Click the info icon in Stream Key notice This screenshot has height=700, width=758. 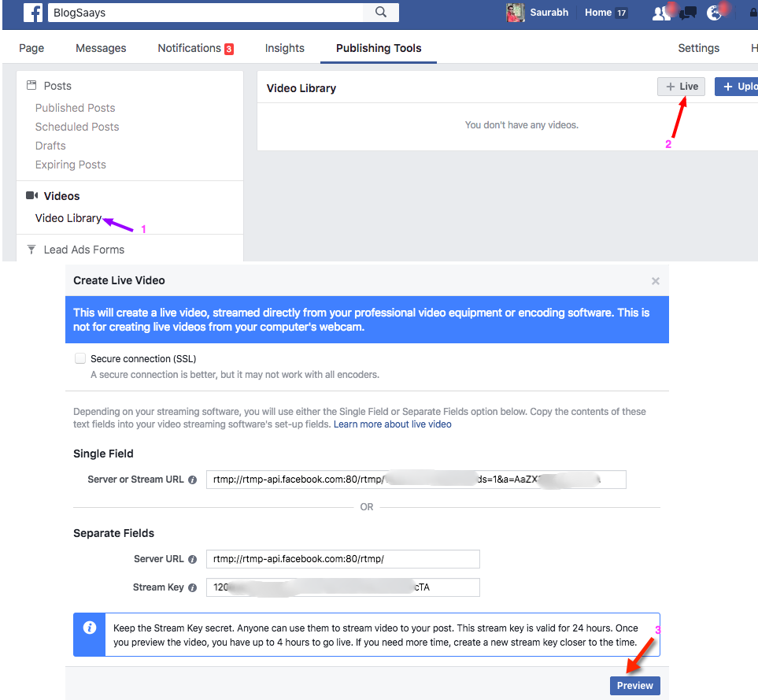point(90,628)
